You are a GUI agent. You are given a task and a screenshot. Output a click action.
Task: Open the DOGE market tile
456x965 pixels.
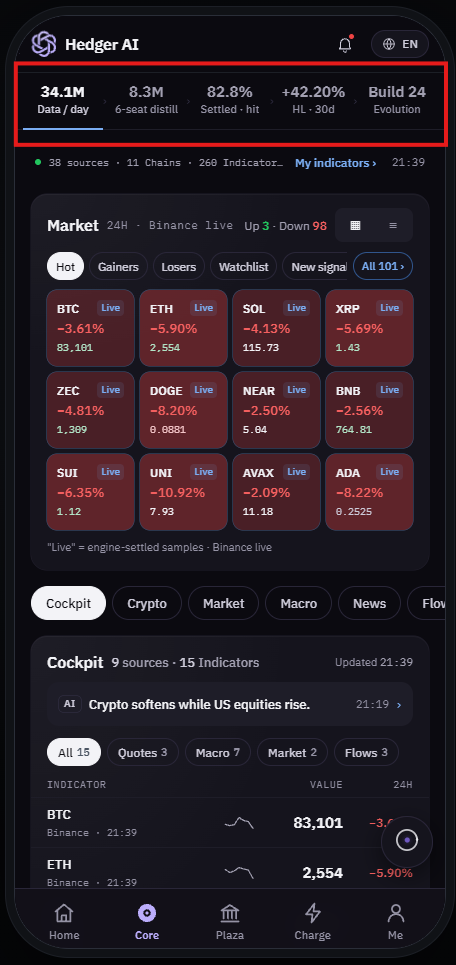183,410
